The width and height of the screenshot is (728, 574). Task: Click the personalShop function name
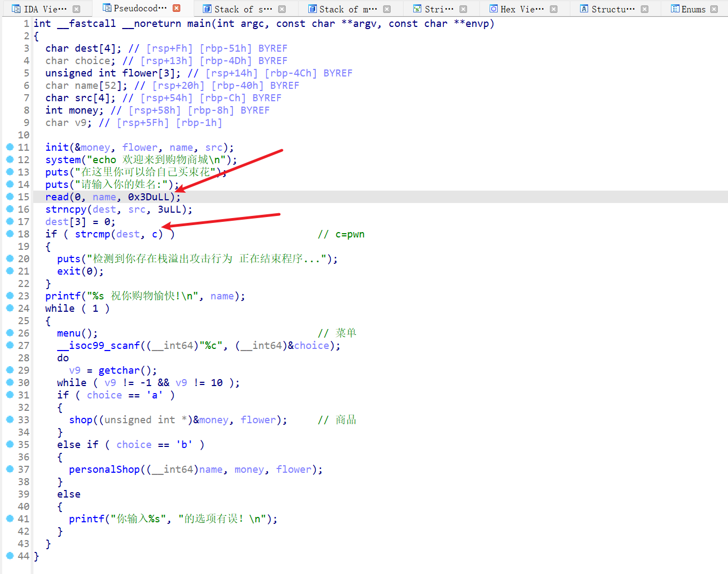pos(104,470)
